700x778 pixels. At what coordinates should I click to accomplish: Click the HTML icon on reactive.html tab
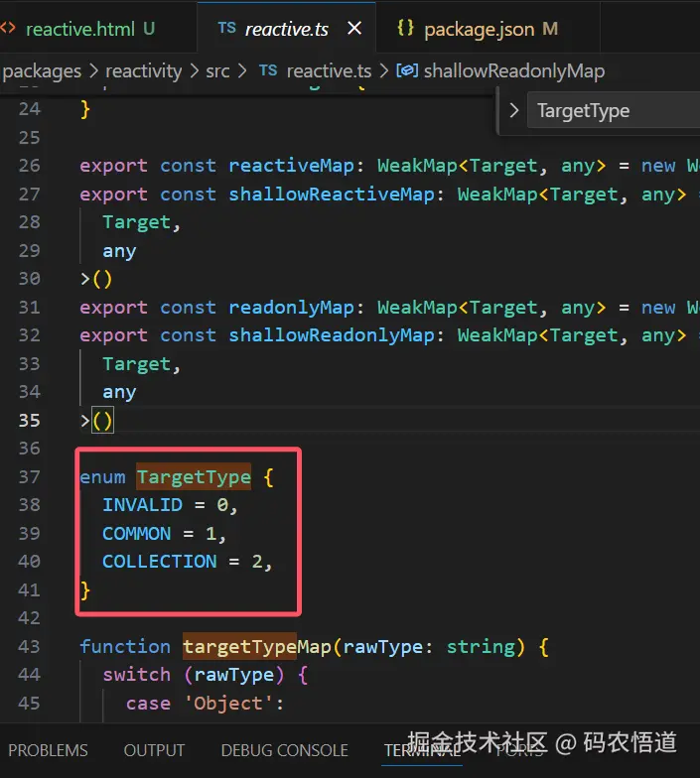tap(8, 28)
